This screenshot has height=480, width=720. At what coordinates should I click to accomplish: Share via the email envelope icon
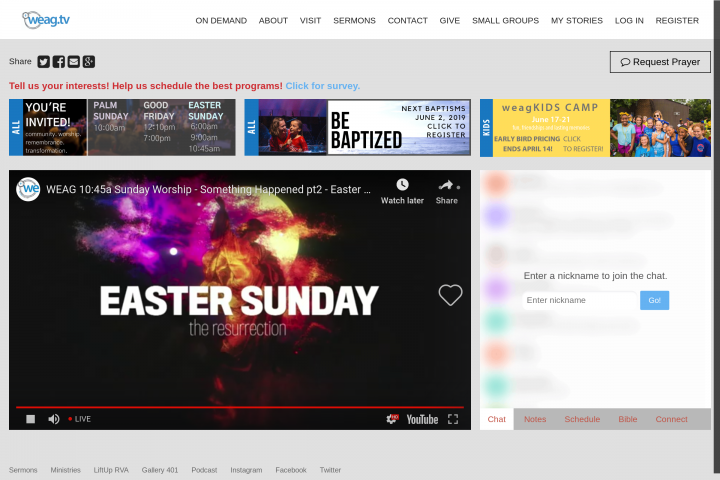point(73,62)
